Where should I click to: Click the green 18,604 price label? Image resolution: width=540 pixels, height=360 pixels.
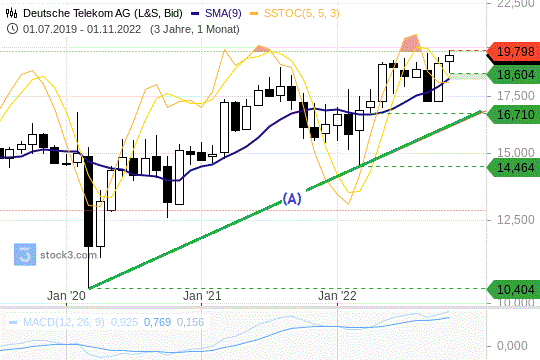click(x=514, y=75)
